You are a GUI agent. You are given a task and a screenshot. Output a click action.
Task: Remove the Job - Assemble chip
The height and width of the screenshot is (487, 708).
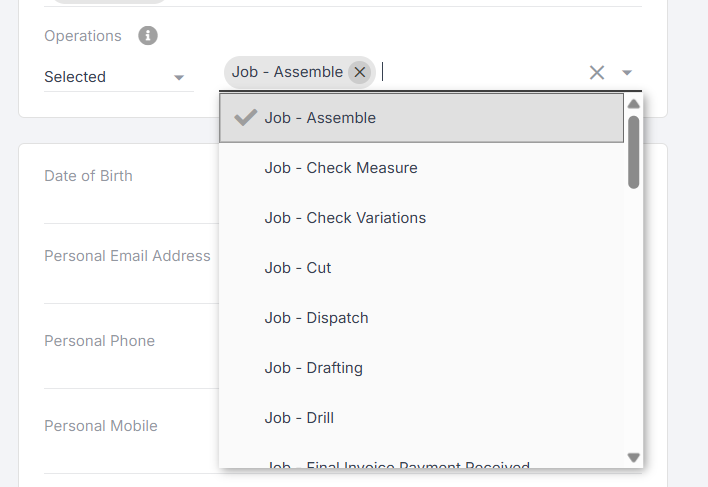click(x=360, y=72)
